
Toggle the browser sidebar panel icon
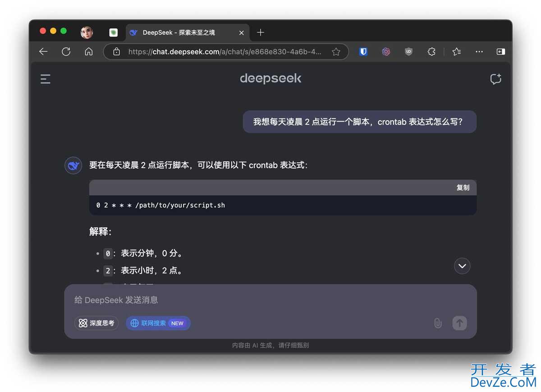point(500,51)
